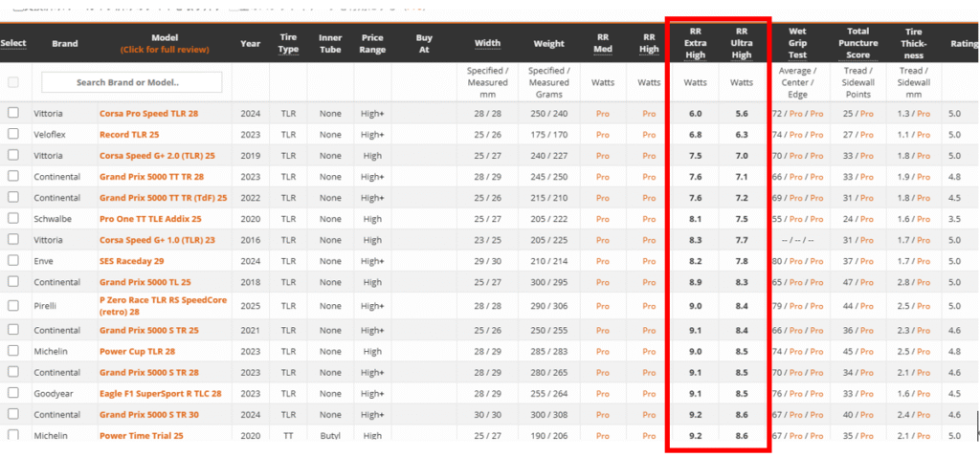Select the 250 / 240 weight cell
Image resolution: width=980 pixels, height=457 pixels.
click(x=548, y=114)
